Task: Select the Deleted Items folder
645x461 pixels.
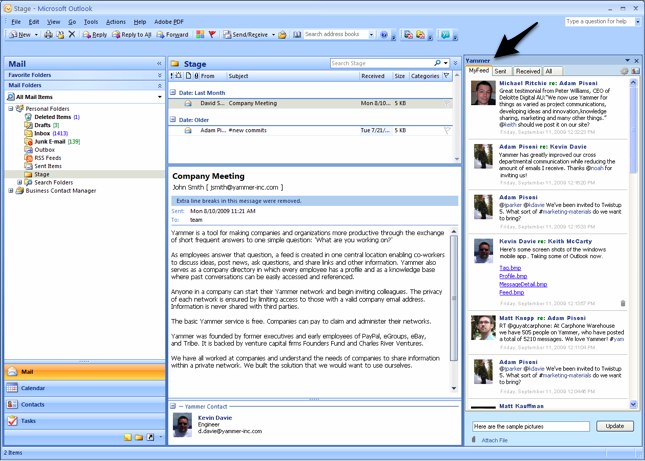Action: pyautogui.click(x=53, y=117)
